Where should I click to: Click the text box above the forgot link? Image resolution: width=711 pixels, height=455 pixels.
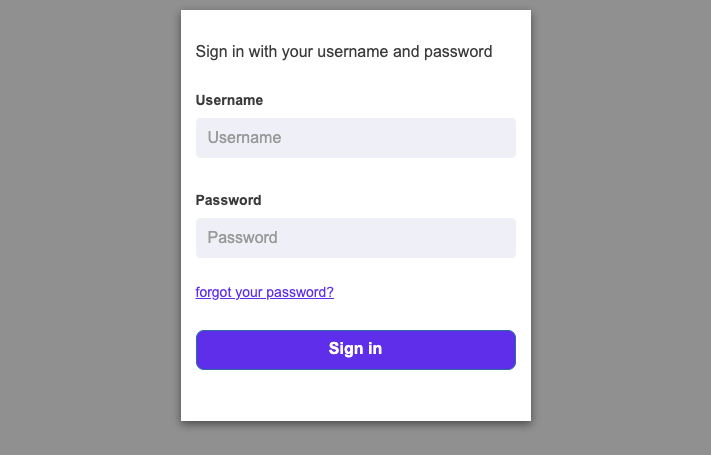[355, 238]
